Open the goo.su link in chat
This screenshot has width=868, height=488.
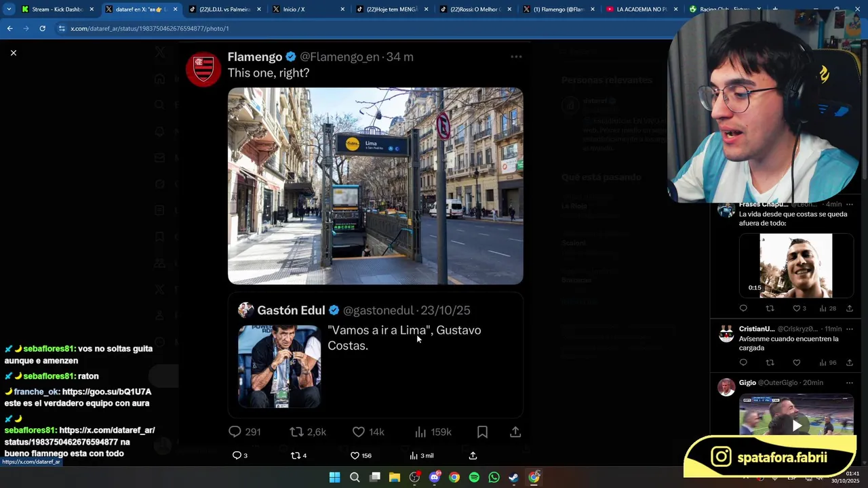click(106, 392)
